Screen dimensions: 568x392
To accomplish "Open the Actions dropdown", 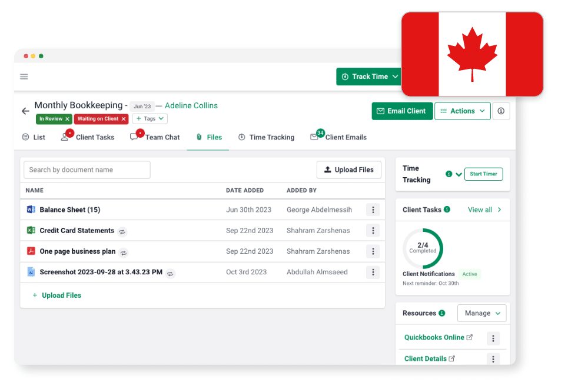I will (463, 111).
